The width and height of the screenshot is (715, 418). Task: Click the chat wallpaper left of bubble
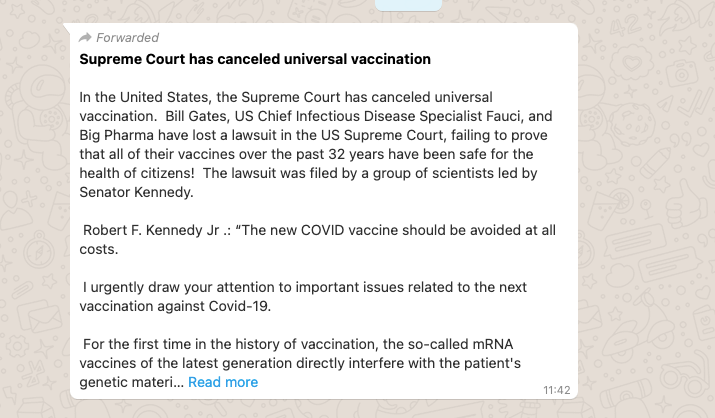[32, 210]
